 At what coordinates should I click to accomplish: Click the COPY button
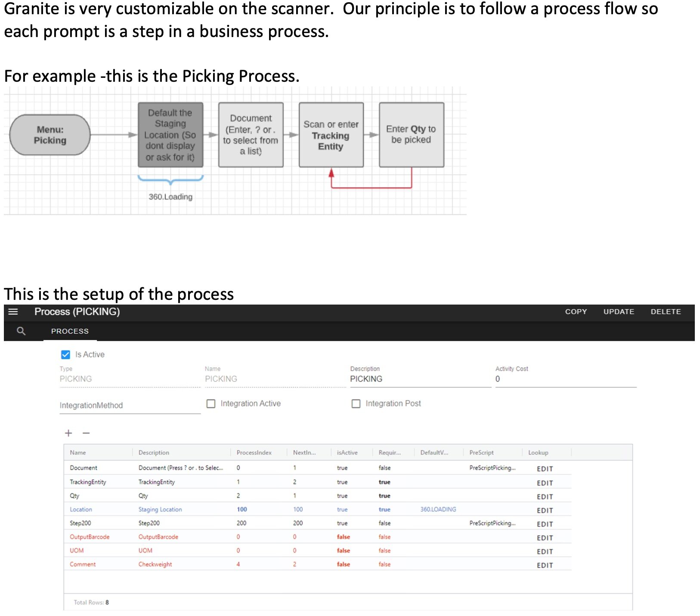576,312
